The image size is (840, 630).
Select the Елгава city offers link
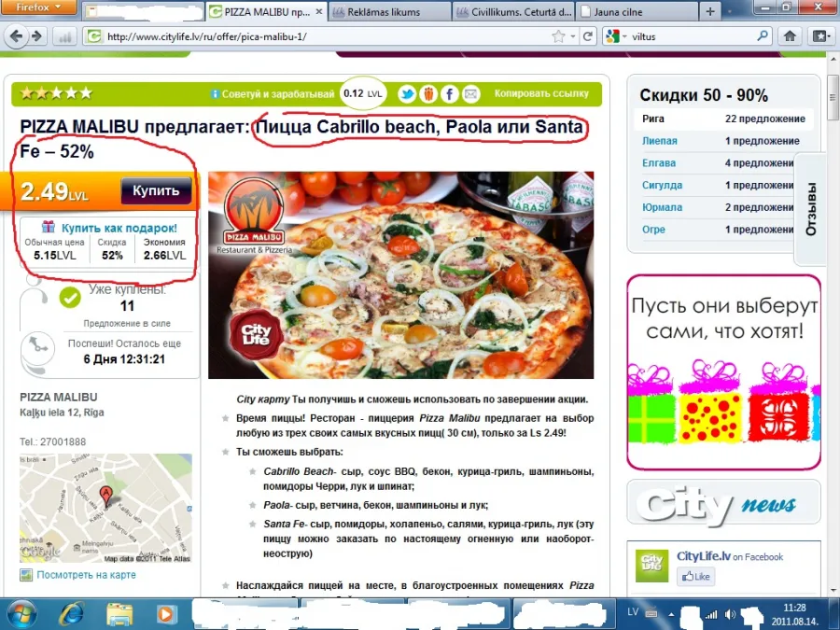(659, 162)
